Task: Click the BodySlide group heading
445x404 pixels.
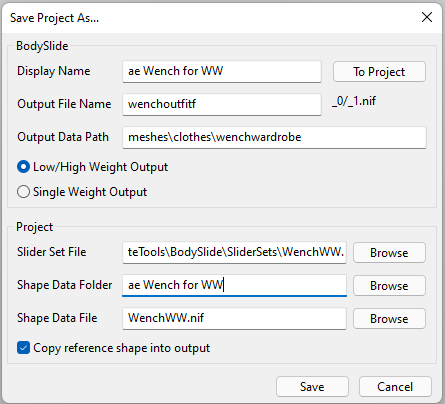Action: (42, 46)
